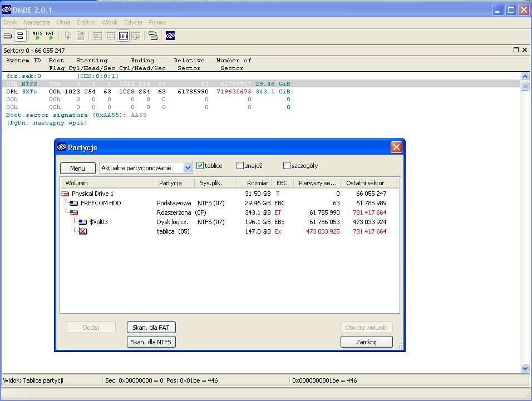The width and height of the screenshot is (532, 401).
Task: Open the Dysk menu
Action: 11,22
